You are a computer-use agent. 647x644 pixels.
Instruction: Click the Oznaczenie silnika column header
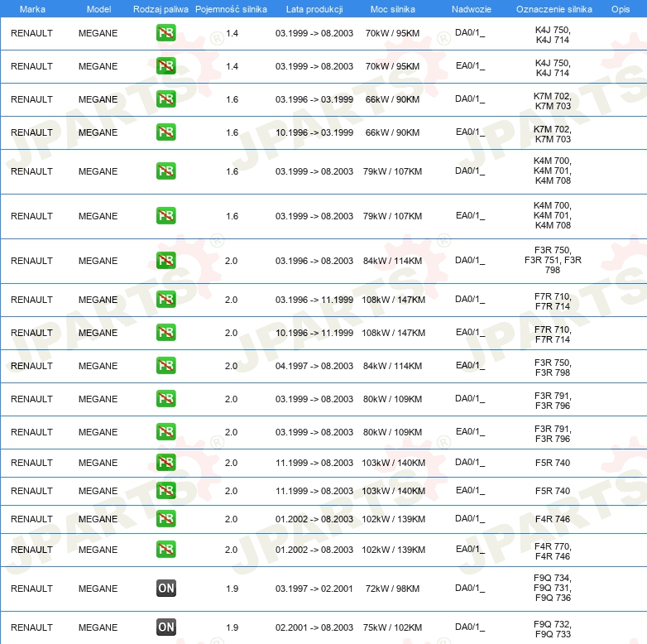pos(554,8)
